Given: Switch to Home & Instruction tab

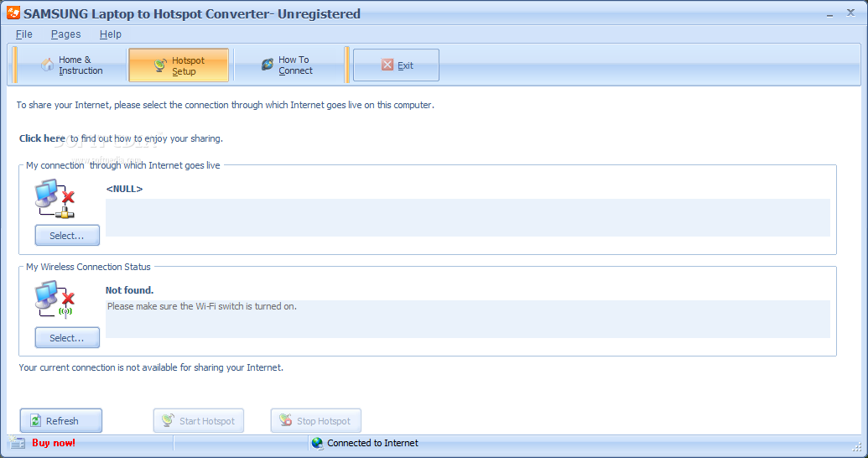Looking at the screenshot, I should [71, 65].
